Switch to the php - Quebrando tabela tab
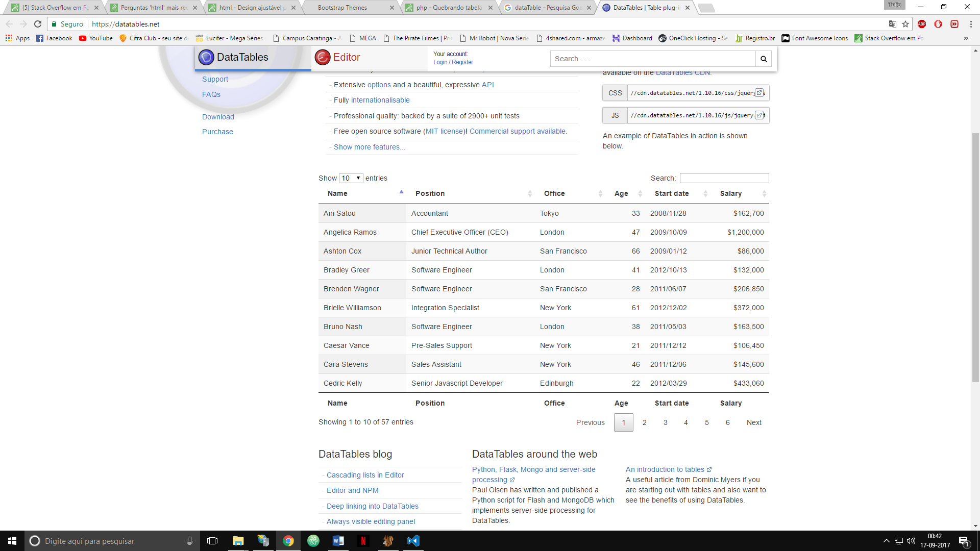This screenshot has width=980, height=551. click(x=448, y=8)
